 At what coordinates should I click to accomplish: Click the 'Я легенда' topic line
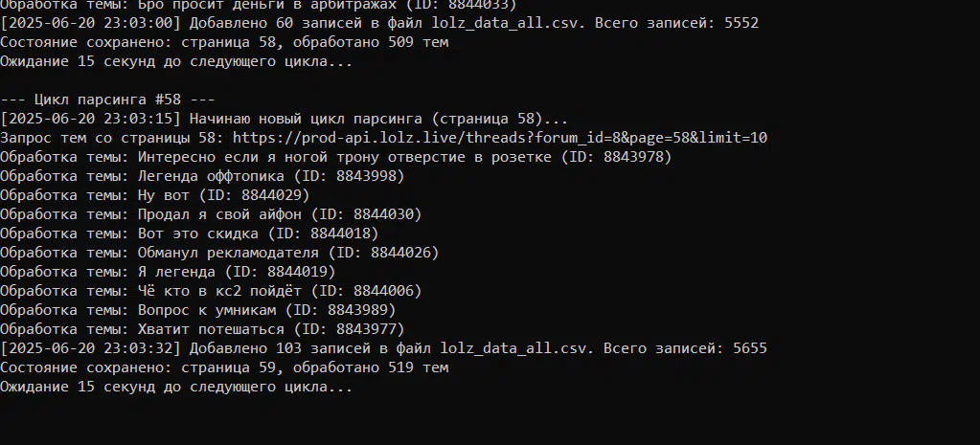click(169, 272)
